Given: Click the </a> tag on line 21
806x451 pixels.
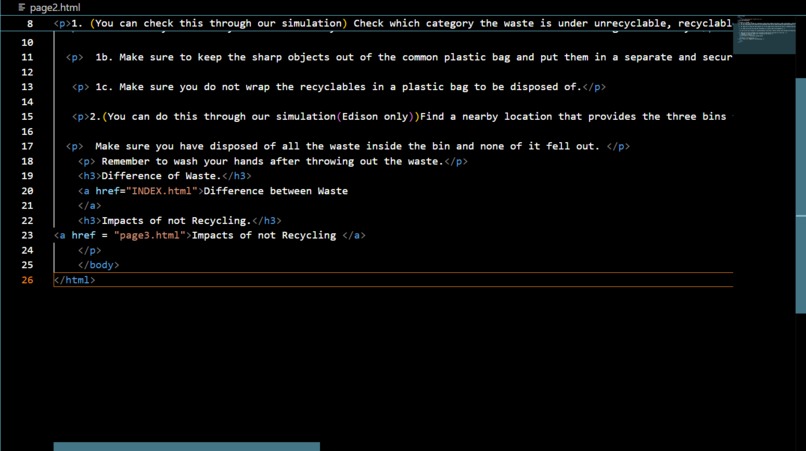Looking at the screenshot, I should (90, 206).
